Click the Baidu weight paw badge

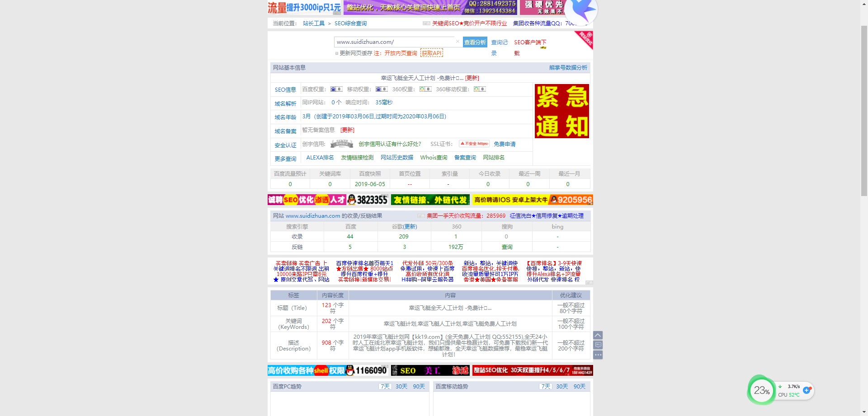(x=336, y=89)
